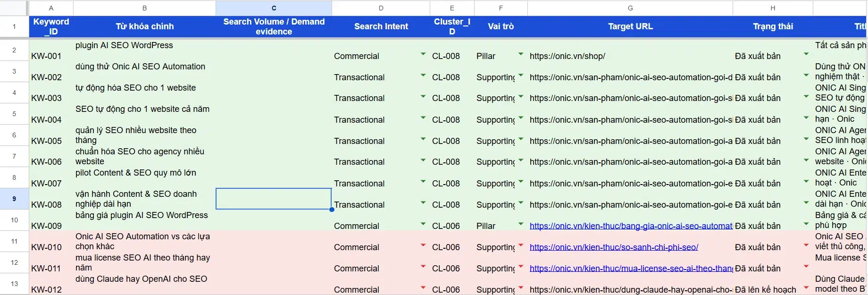Expand Vai trò dropdown in KW-003 row
Viewport: 868px width, 295px height.
[x=521, y=96]
